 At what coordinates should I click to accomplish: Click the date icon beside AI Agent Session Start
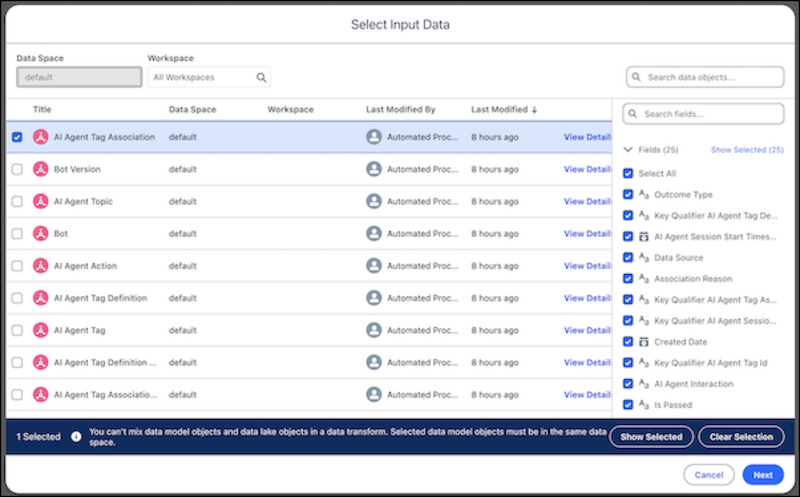pos(644,236)
